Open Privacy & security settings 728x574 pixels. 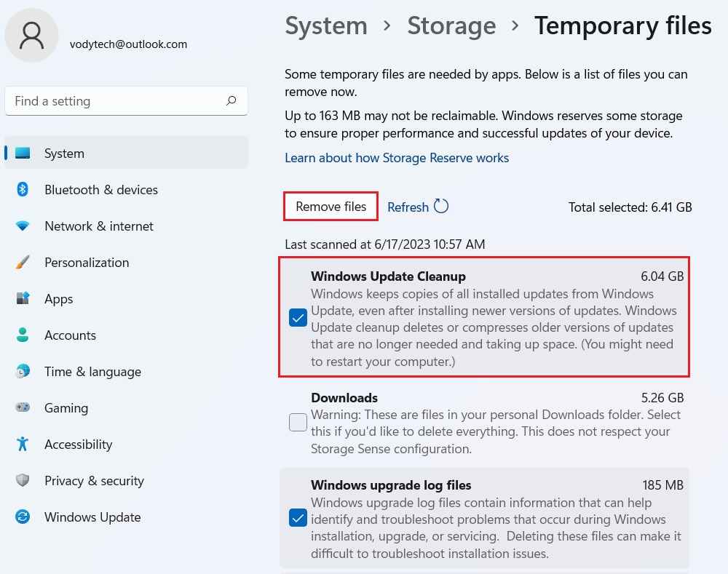(x=126, y=480)
